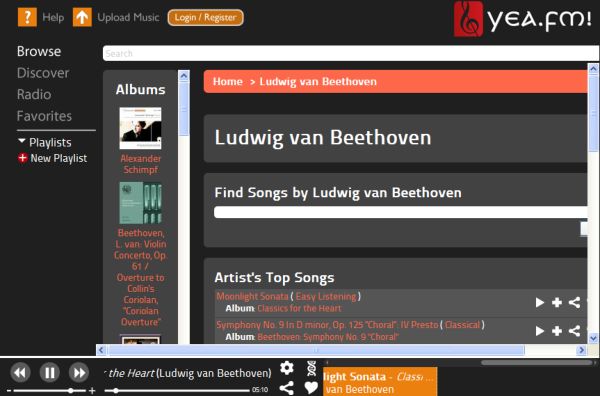The height and width of the screenshot is (396, 600).
Task: Click the Login / Register button
Action: [x=205, y=18]
